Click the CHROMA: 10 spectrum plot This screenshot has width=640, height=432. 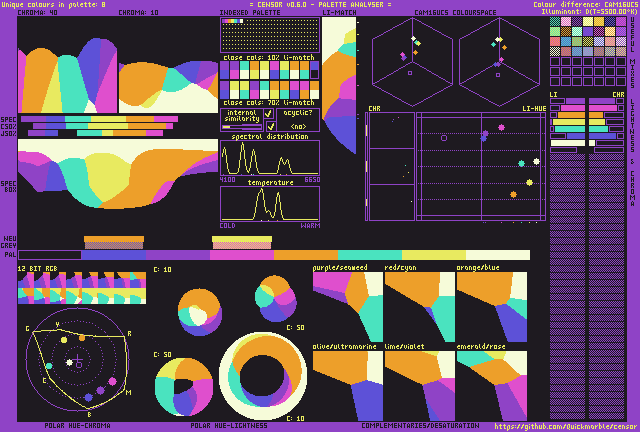(169, 87)
